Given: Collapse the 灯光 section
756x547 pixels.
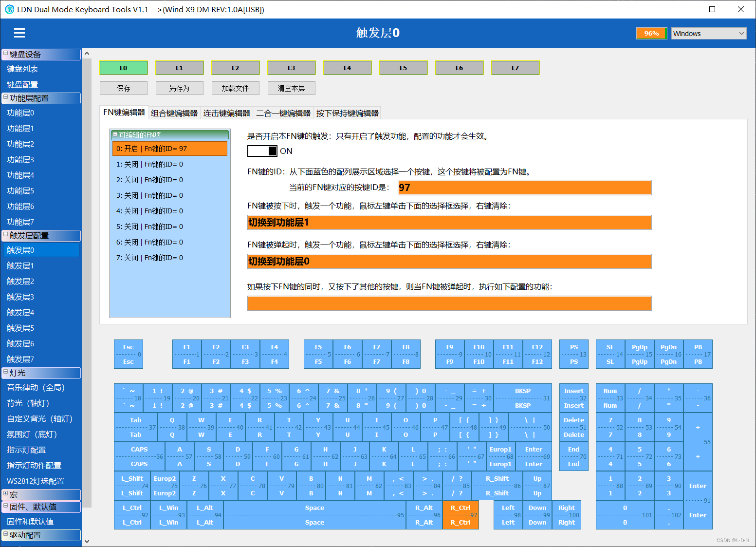Looking at the screenshot, I should tap(5, 372).
